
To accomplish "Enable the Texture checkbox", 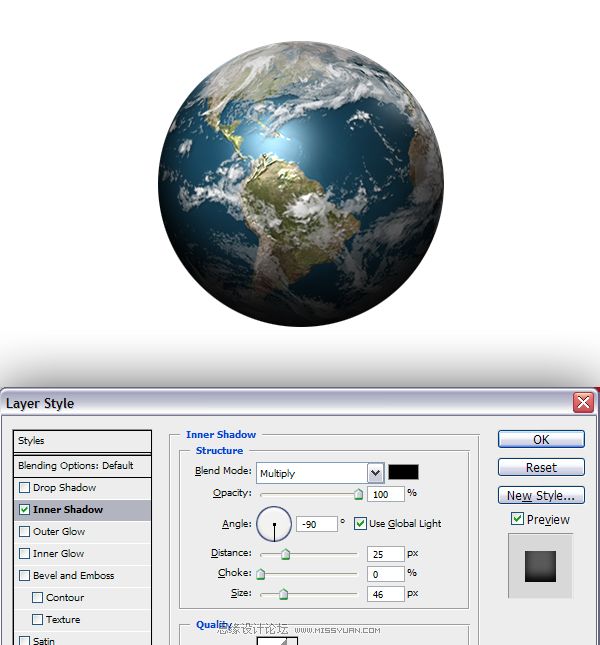I will (x=37, y=619).
